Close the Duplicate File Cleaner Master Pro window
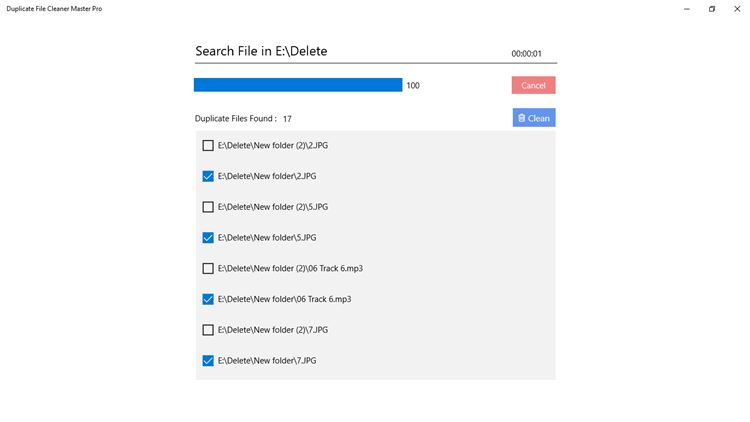The height and width of the screenshot is (422, 750). (x=736, y=8)
